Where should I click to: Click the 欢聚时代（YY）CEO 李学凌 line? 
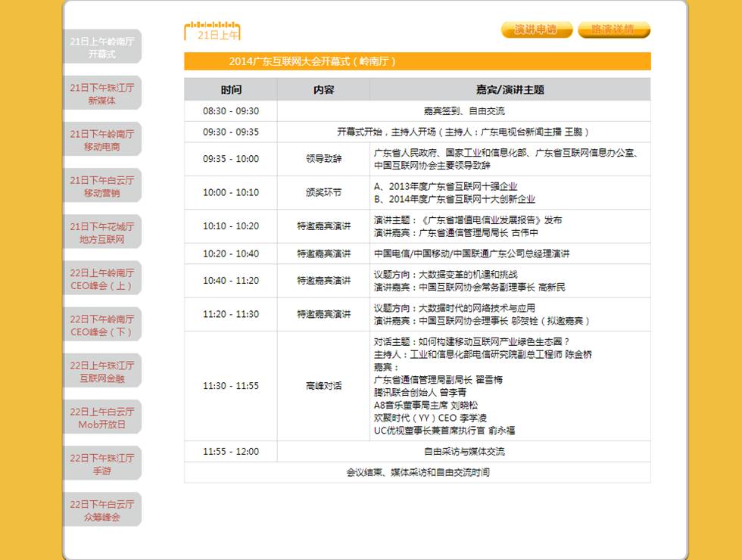tap(430, 418)
